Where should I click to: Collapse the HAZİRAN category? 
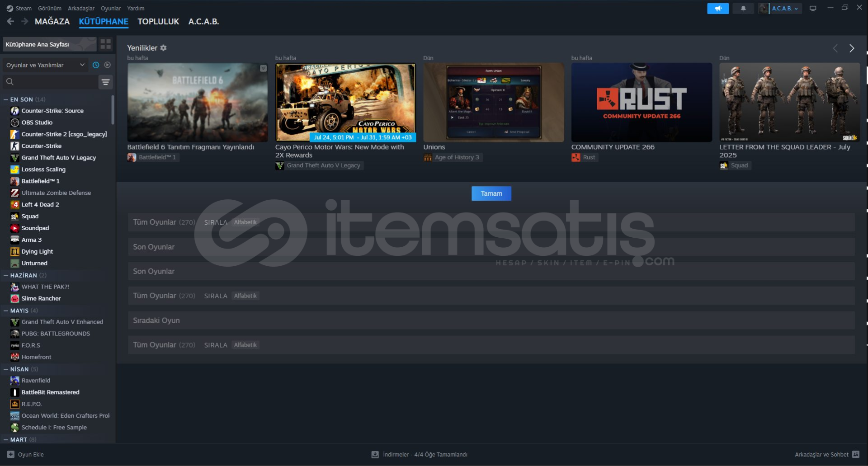pos(6,275)
